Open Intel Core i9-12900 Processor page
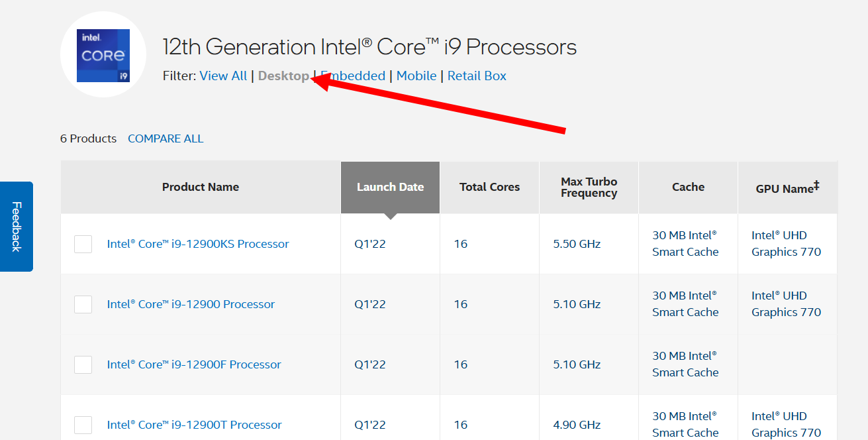868x440 pixels. [x=191, y=304]
